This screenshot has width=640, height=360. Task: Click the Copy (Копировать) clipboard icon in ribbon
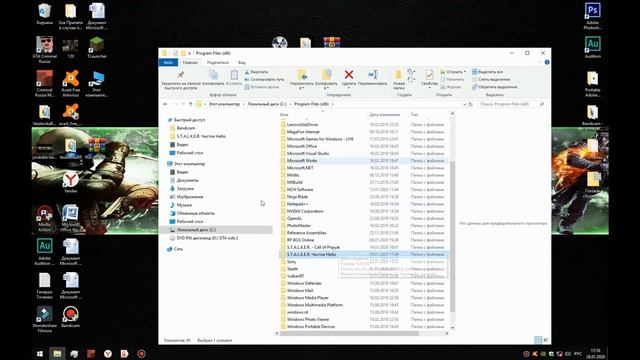[x=213, y=75]
